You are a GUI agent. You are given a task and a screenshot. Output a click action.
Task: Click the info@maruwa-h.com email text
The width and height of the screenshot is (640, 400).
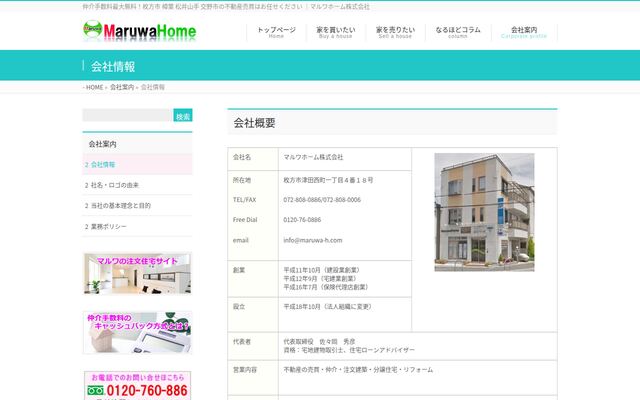tap(313, 240)
